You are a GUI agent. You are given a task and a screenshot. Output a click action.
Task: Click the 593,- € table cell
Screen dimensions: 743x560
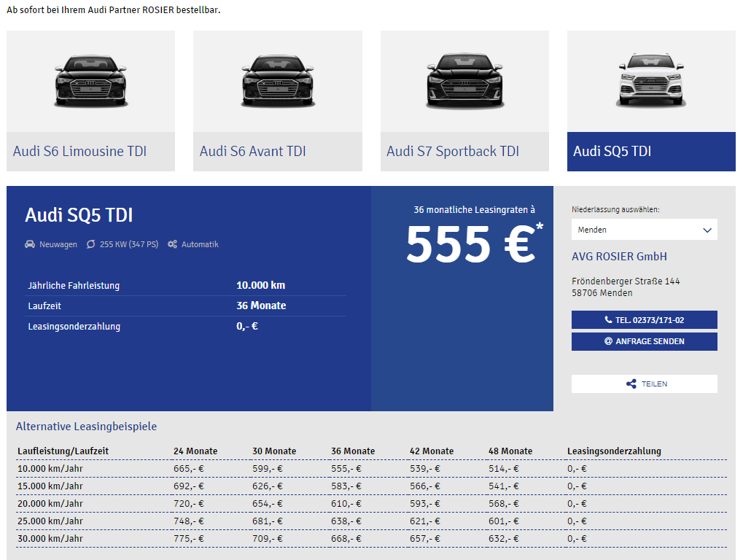424,504
